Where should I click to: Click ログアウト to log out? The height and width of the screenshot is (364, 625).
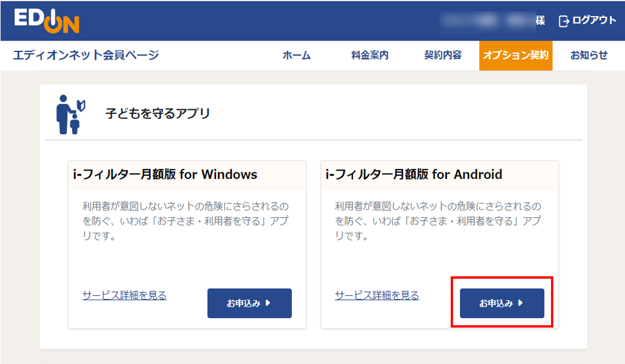(592, 20)
